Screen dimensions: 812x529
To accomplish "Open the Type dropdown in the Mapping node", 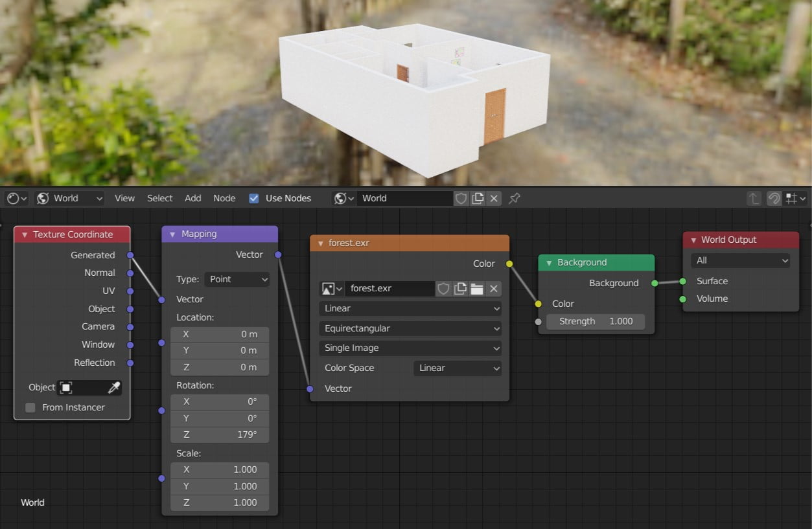I will (237, 279).
